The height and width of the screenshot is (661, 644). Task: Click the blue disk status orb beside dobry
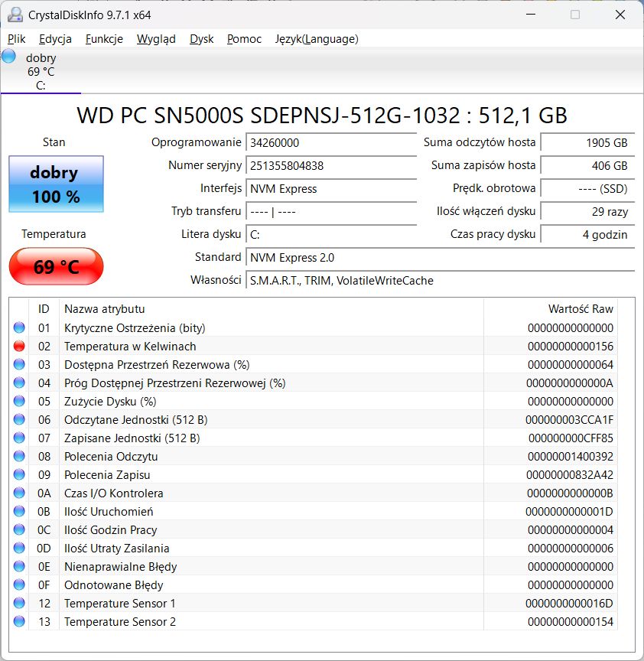(x=9, y=57)
